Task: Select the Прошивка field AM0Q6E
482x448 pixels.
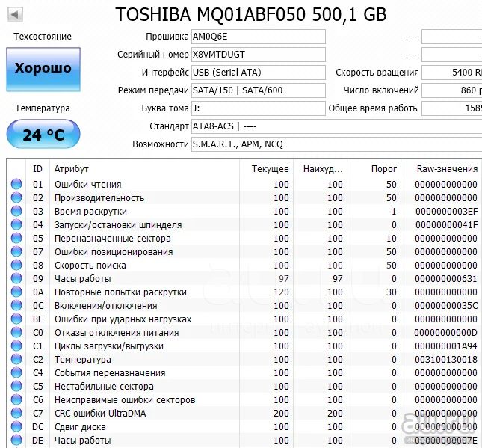Action: (x=259, y=37)
